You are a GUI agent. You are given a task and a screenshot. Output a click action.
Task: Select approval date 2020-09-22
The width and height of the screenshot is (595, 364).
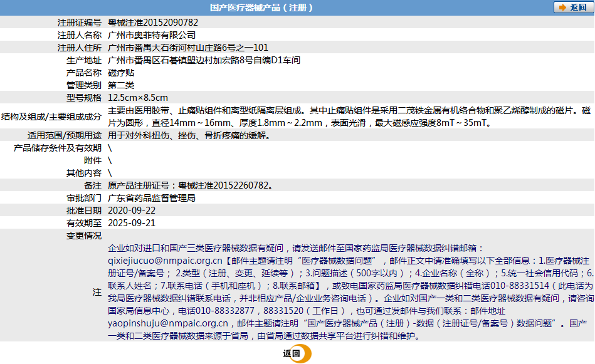pyautogui.click(x=132, y=210)
